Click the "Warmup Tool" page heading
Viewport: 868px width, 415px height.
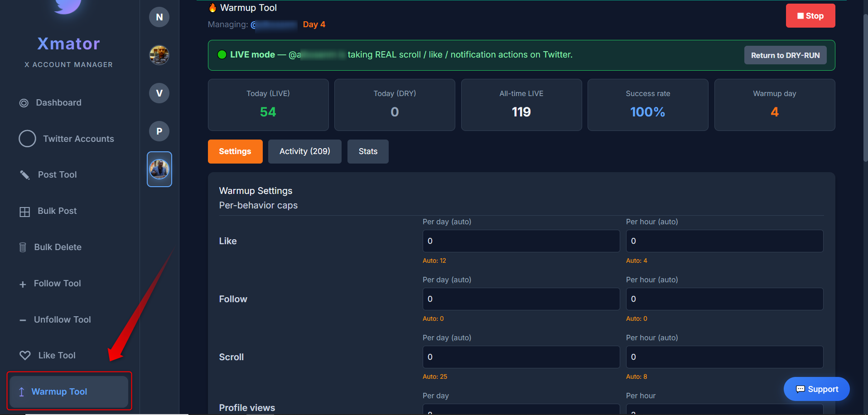click(248, 8)
